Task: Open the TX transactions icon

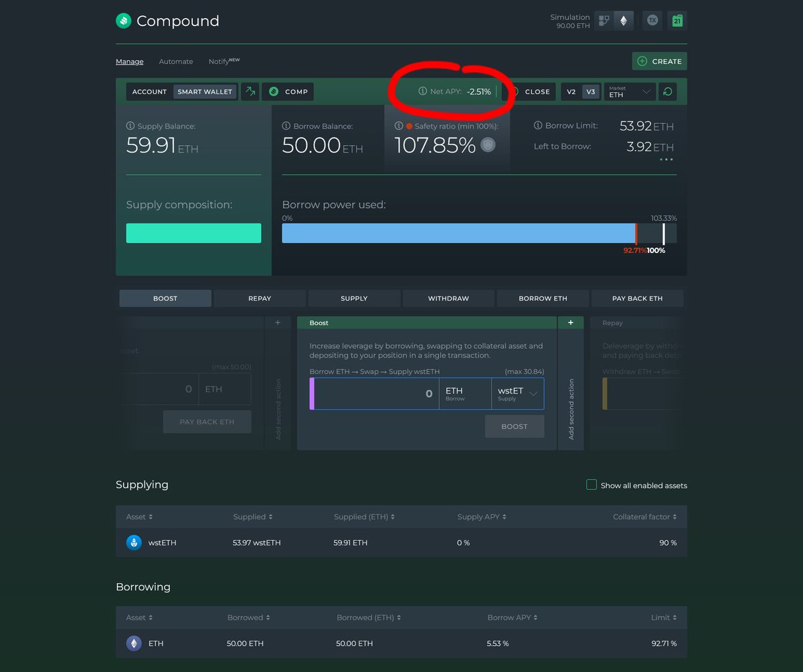Action: pos(652,21)
